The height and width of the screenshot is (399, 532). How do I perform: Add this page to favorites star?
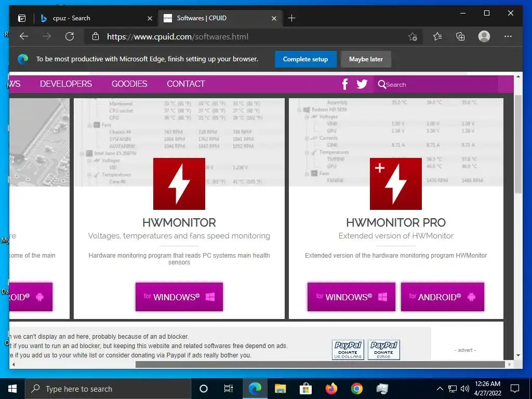(413, 36)
